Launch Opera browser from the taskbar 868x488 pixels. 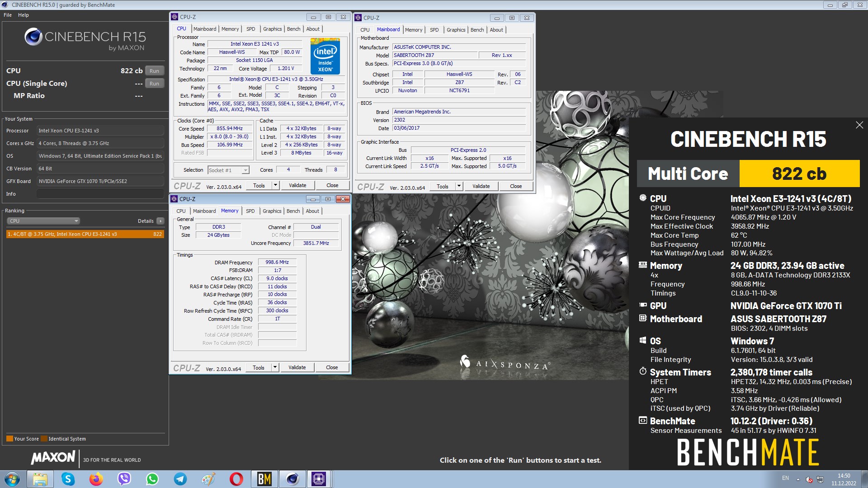236,479
